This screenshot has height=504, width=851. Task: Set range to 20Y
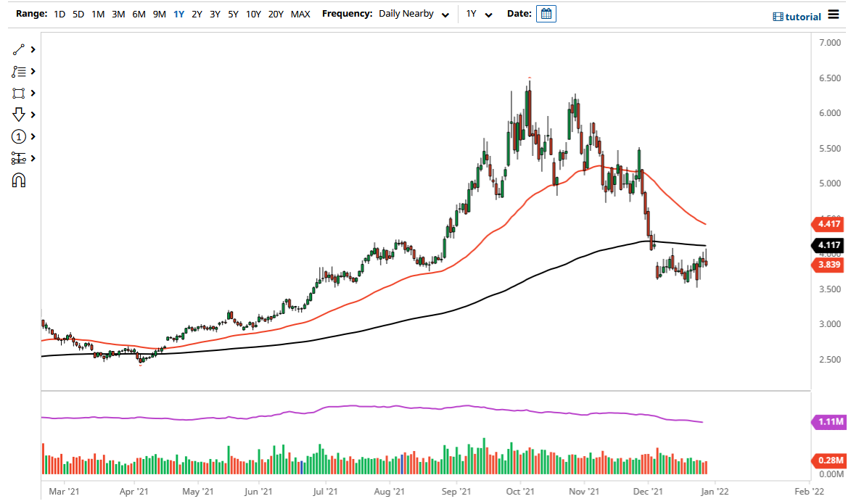coord(276,14)
